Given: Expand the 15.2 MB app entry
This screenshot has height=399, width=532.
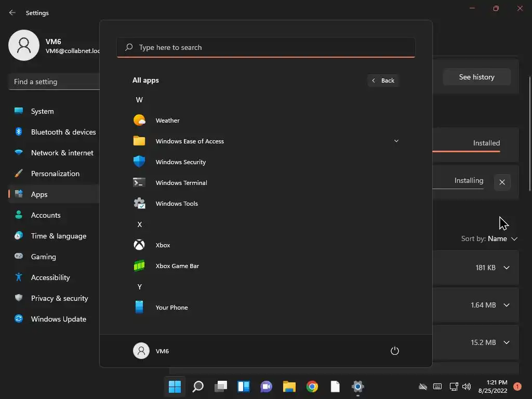Looking at the screenshot, I should click(507, 342).
